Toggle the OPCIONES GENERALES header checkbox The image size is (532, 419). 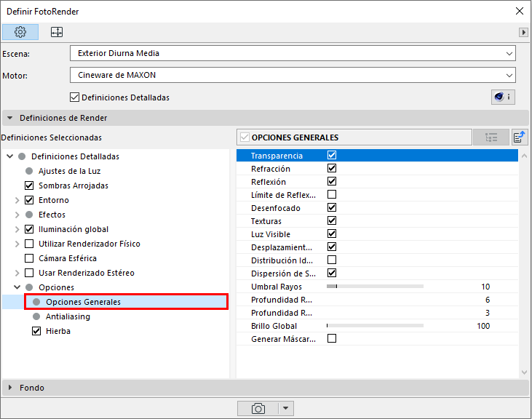245,137
